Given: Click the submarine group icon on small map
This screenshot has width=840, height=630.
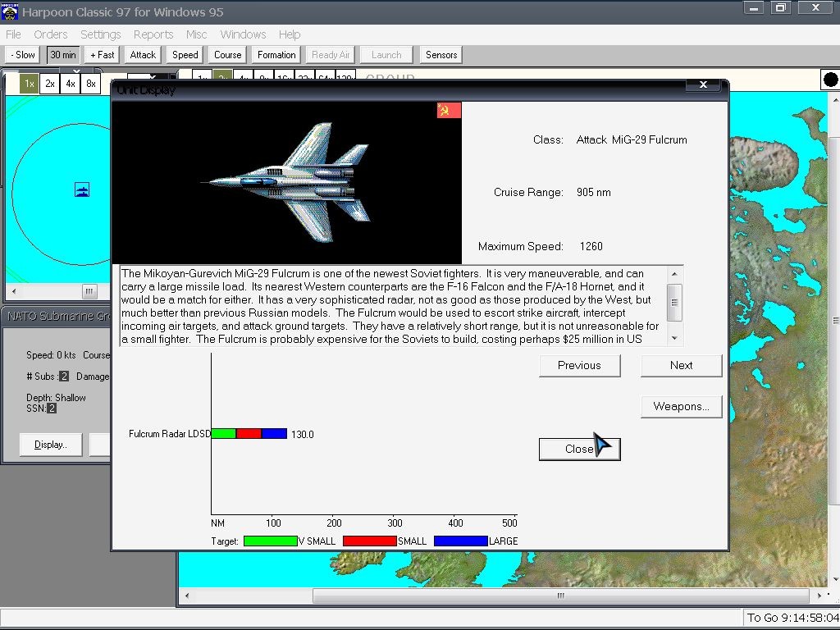Looking at the screenshot, I should pyautogui.click(x=82, y=189).
